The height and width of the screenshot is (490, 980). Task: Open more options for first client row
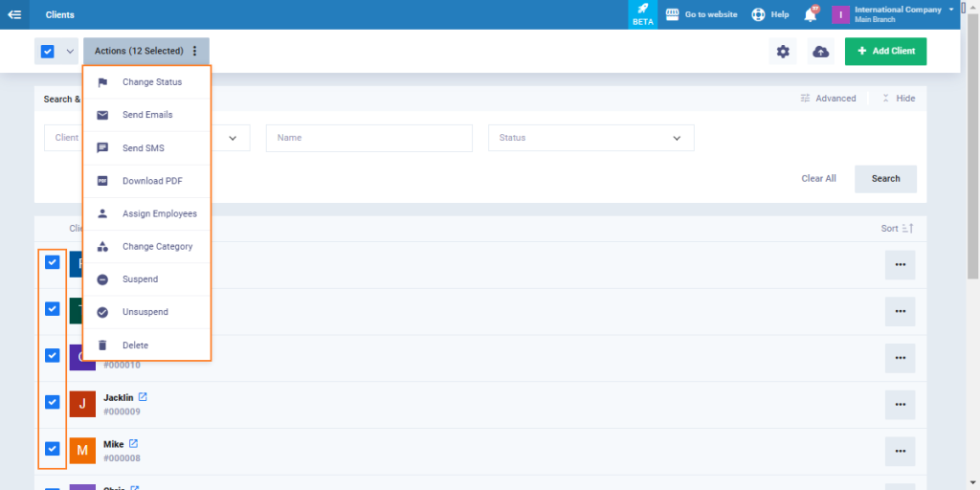pos(900,265)
